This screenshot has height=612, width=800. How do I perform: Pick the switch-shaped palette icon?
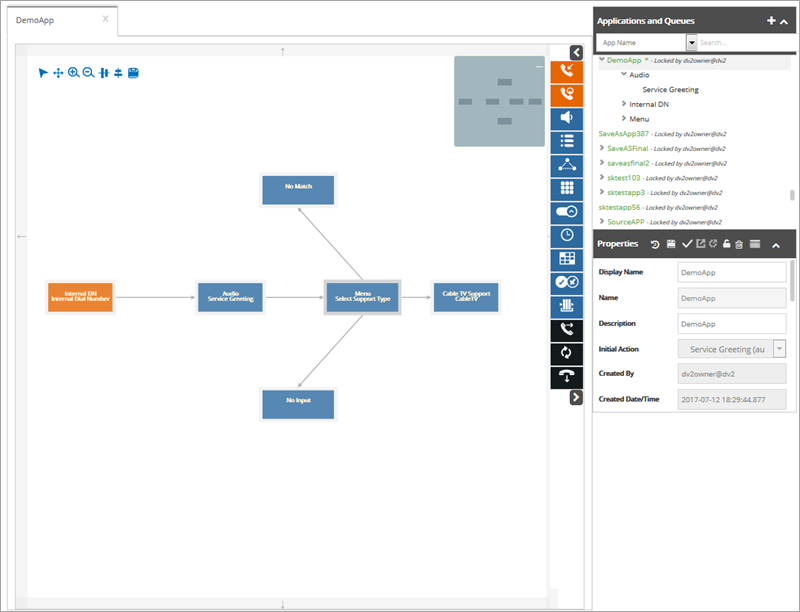[x=566, y=212]
